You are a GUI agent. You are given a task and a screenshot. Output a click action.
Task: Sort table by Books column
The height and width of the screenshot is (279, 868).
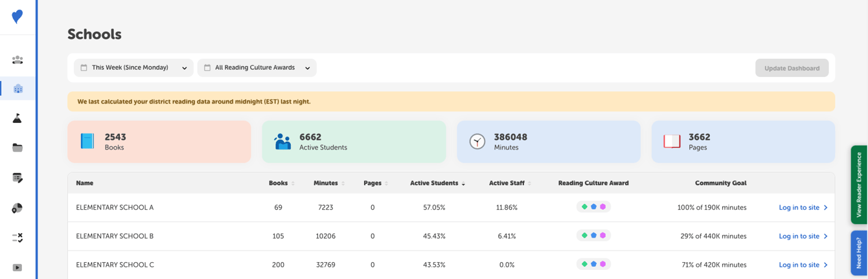click(x=282, y=183)
